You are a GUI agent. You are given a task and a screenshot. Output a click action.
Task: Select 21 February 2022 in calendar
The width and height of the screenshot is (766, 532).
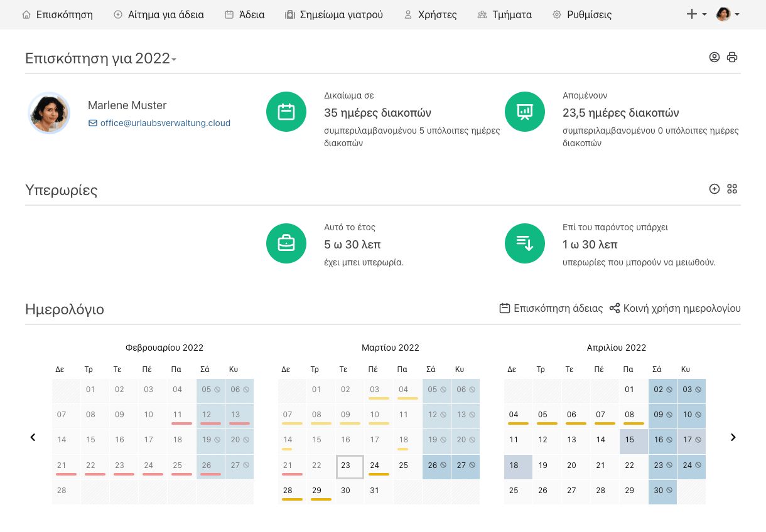coord(66,467)
